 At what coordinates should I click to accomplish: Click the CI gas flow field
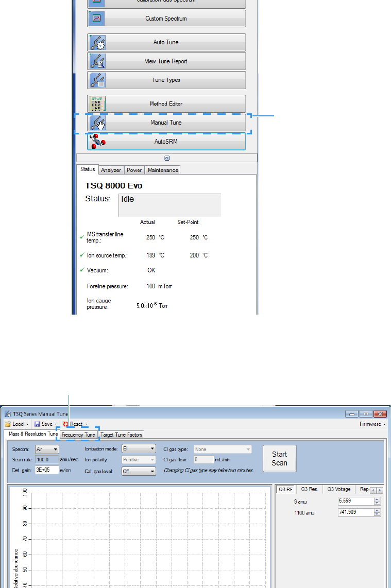coord(204,459)
